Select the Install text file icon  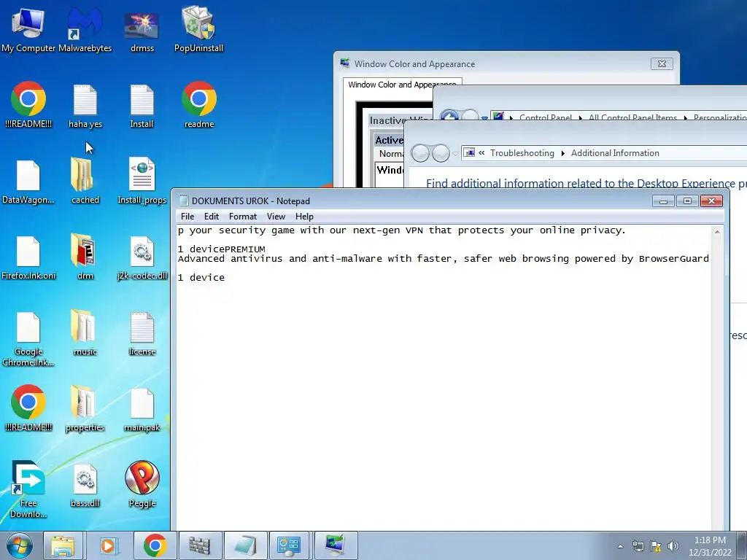coord(142,106)
